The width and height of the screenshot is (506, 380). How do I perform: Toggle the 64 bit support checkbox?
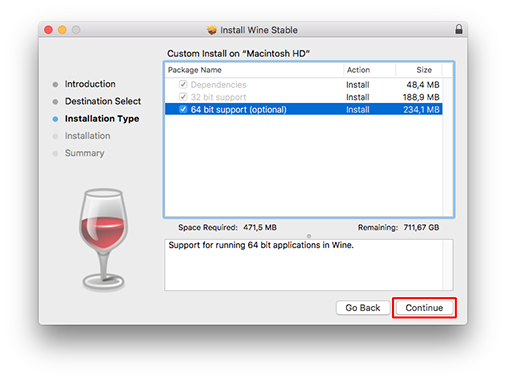click(183, 109)
